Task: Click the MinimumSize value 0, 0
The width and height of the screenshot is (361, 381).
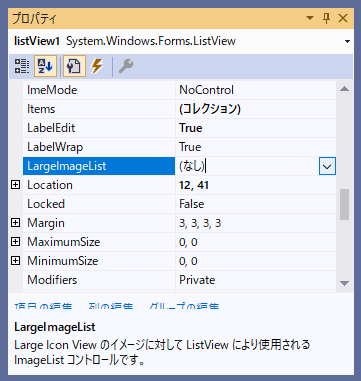Action: click(x=188, y=261)
